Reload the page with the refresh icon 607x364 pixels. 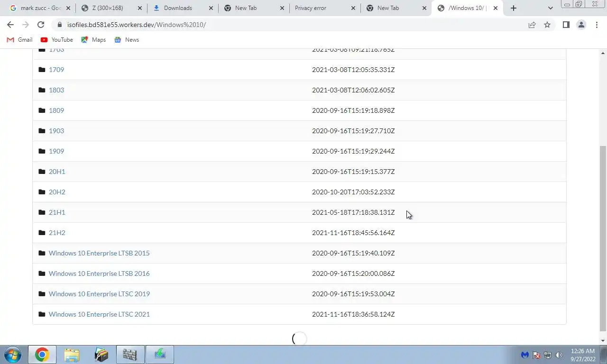[41, 25]
